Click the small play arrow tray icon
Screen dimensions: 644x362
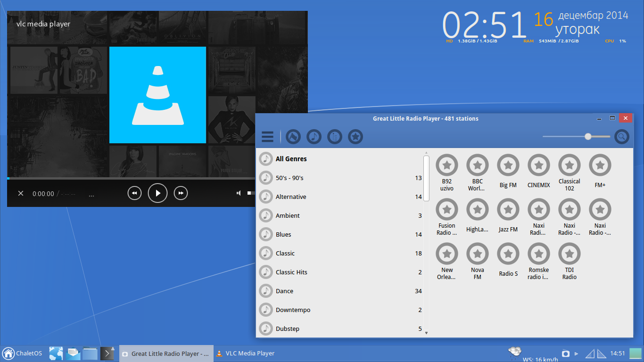pyautogui.click(x=576, y=354)
